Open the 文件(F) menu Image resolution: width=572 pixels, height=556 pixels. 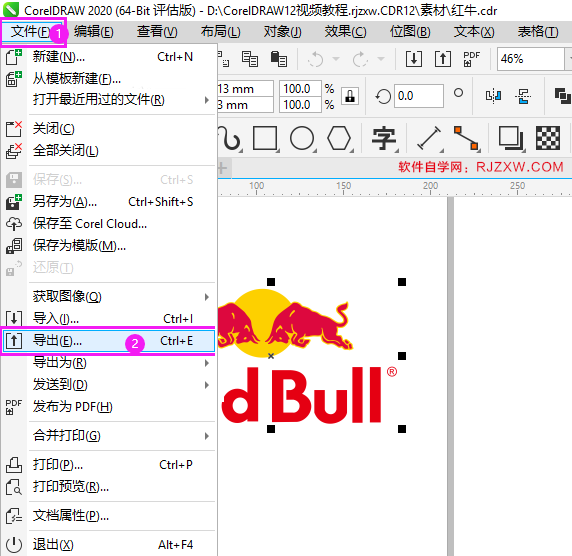click(x=31, y=32)
